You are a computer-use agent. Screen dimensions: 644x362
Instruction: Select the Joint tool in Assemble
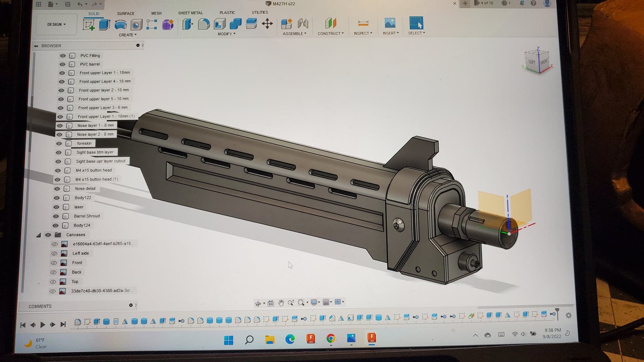point(303,24)
